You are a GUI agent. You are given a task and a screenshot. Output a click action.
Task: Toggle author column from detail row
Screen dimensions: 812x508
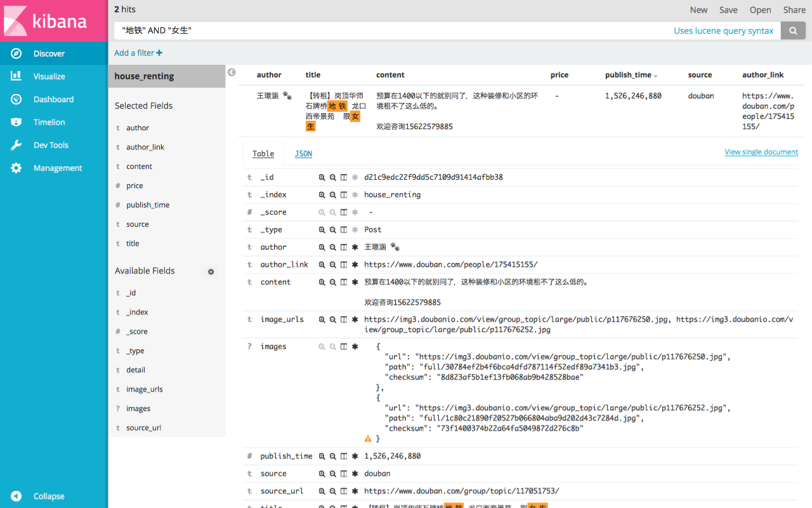344,247
